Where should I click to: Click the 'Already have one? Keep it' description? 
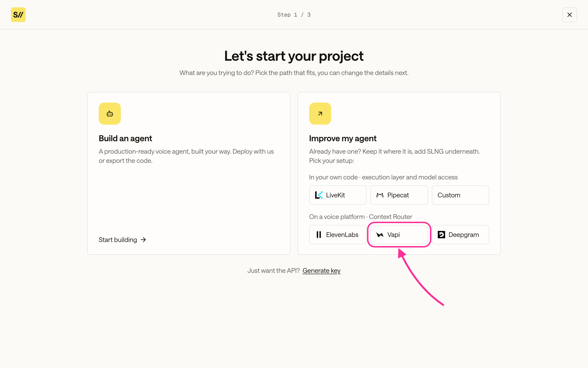tap(394, 156)
